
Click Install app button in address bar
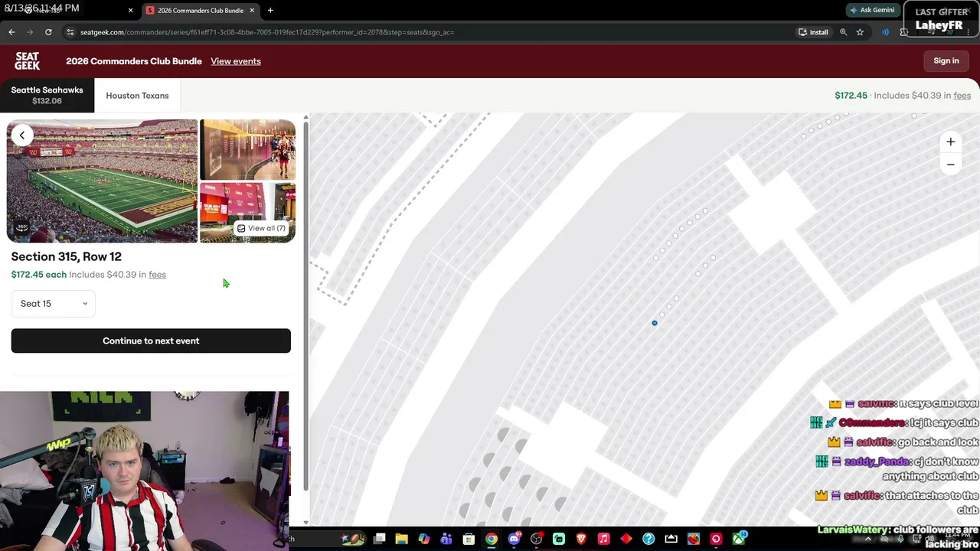point(813,32)
